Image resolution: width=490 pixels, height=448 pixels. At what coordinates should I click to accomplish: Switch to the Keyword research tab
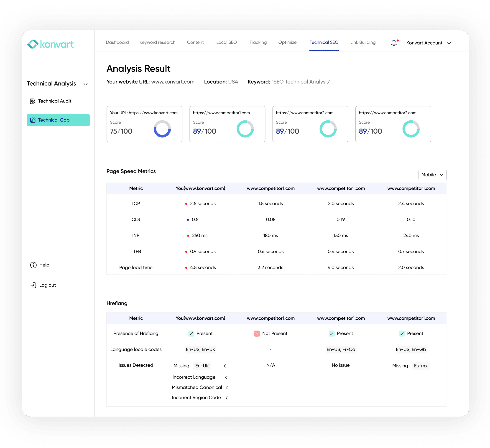[x=157, y=42]
